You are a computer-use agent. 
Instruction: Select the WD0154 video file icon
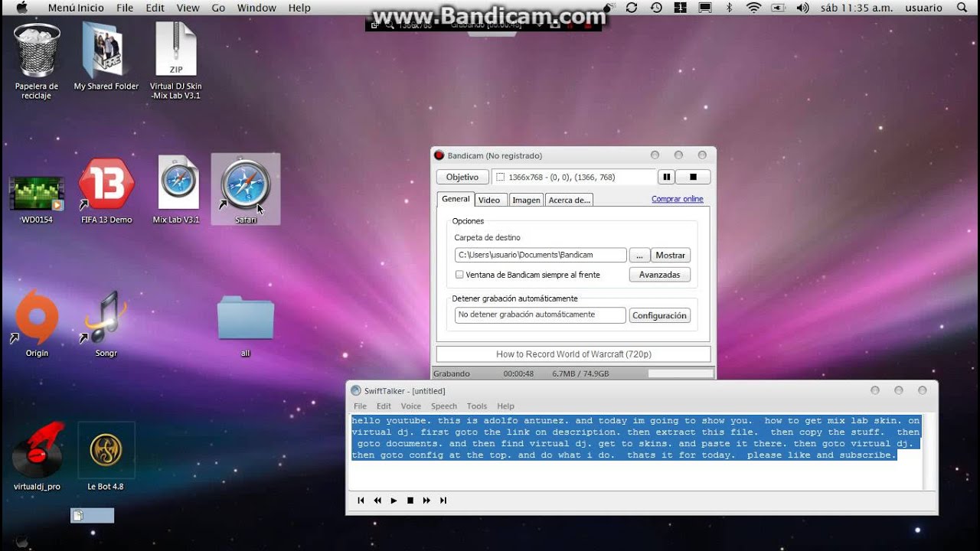pos(37,199)
